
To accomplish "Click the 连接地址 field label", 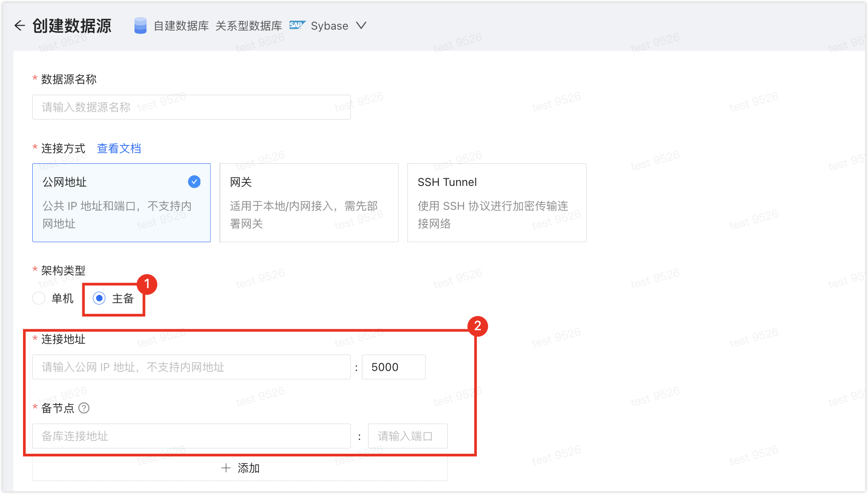I will point(63,339).
